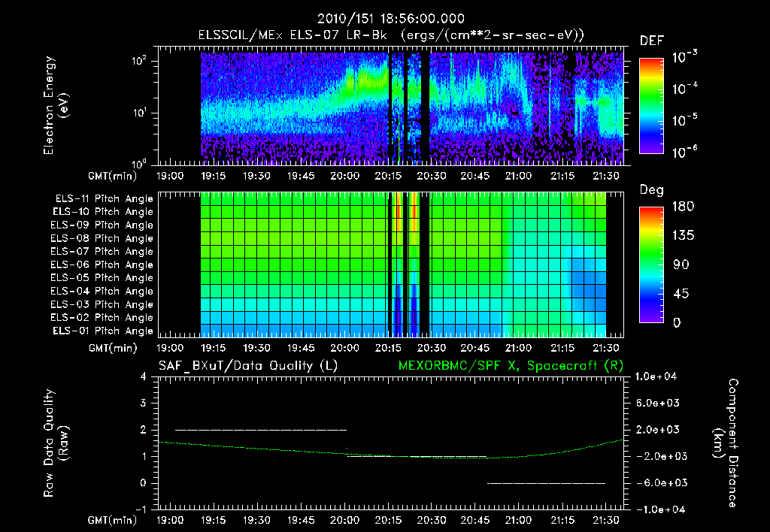Viewport: 770px width, 532px height.
Task: Click the 180 degree scale label
Action: [x=683, y=206]
